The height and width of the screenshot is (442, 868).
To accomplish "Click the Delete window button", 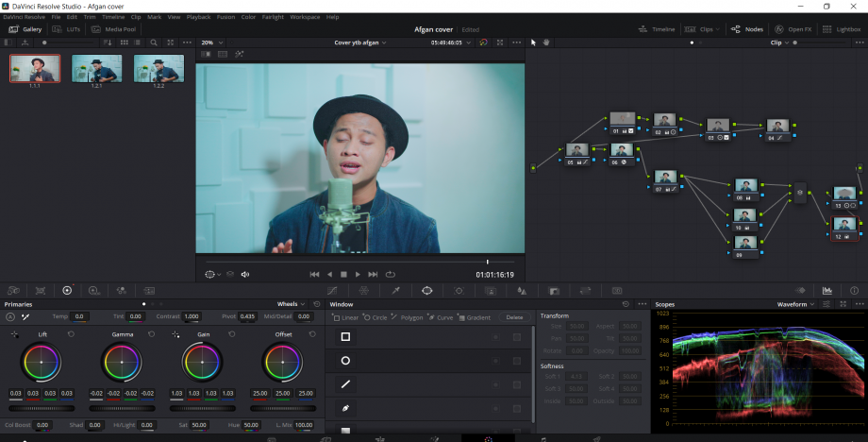I will [x=514, y=317].
